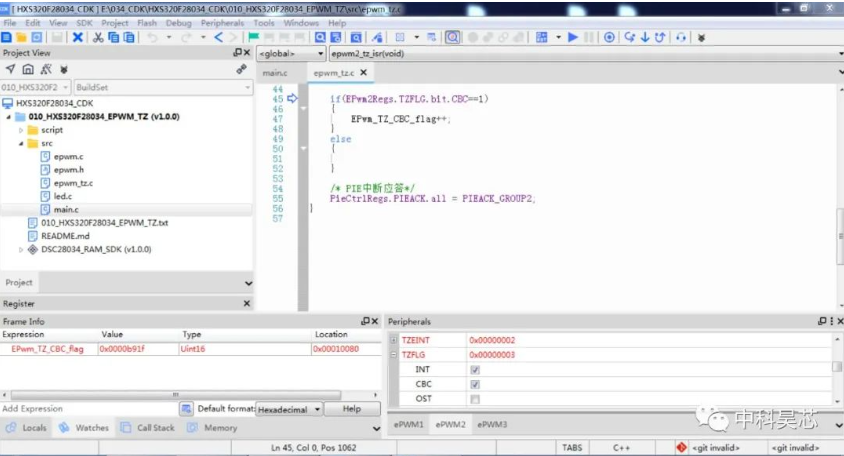Image resolution: width=844 pixels, height=456 pixels.
Task: Click the link editor icon in Project View
Action: pyautogui.click(x=241, y=69)
